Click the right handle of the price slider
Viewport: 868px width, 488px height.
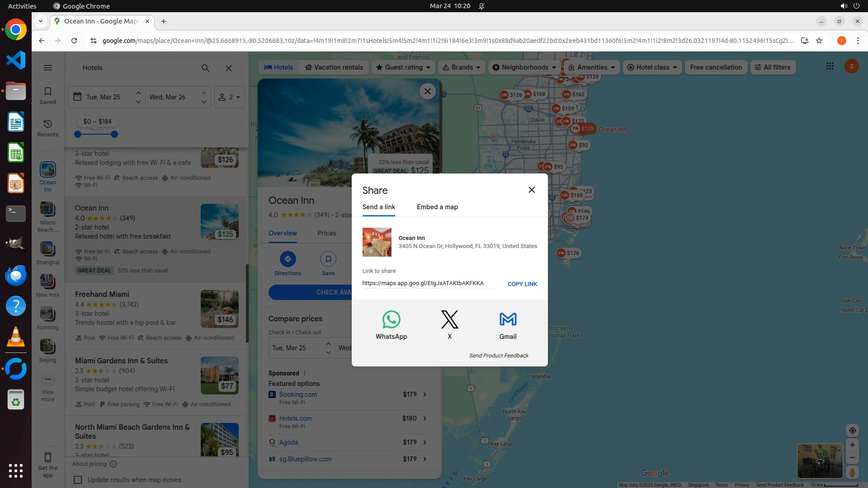click(x=114, y=134)
